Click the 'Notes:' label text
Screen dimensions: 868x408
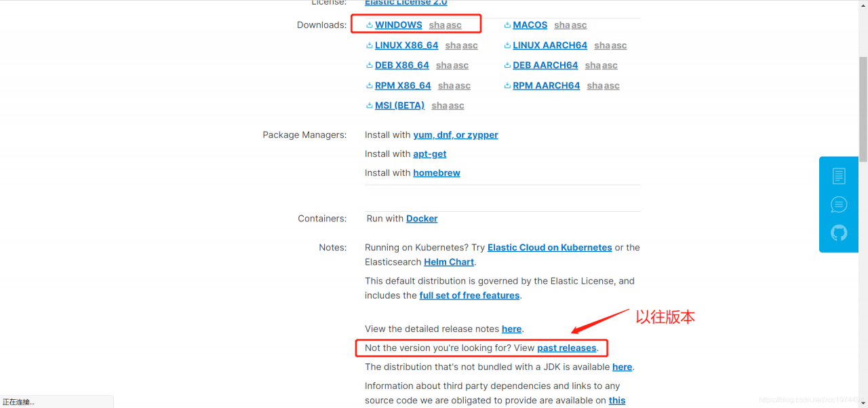[332, 248]
